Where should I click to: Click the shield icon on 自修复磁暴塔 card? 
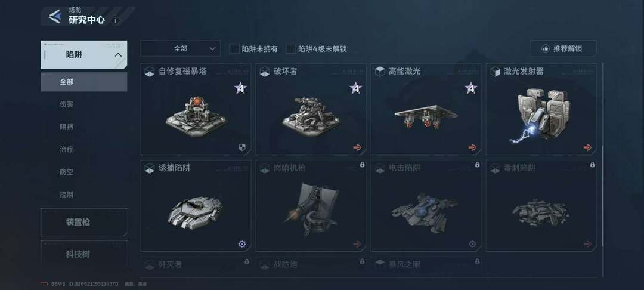coord(242,147)
